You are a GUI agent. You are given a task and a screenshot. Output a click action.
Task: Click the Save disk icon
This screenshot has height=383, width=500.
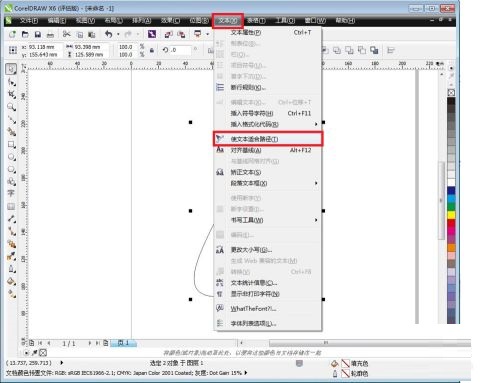pyautogui.click(x=38, y=34)
